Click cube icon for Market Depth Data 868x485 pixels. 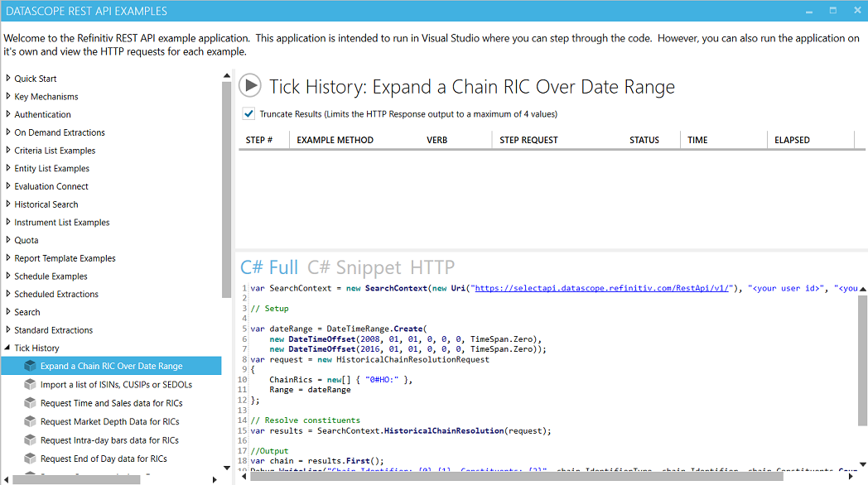(30, 421)
